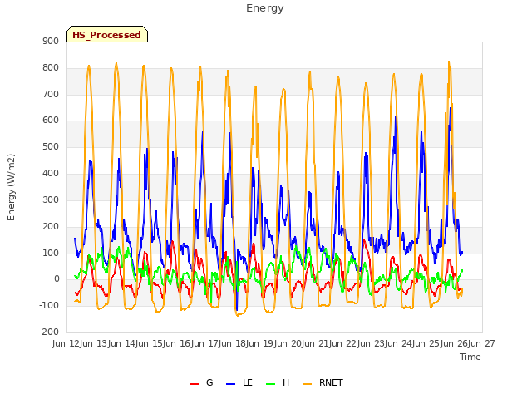Click the 900 y-axis tick label

(51, 41)
